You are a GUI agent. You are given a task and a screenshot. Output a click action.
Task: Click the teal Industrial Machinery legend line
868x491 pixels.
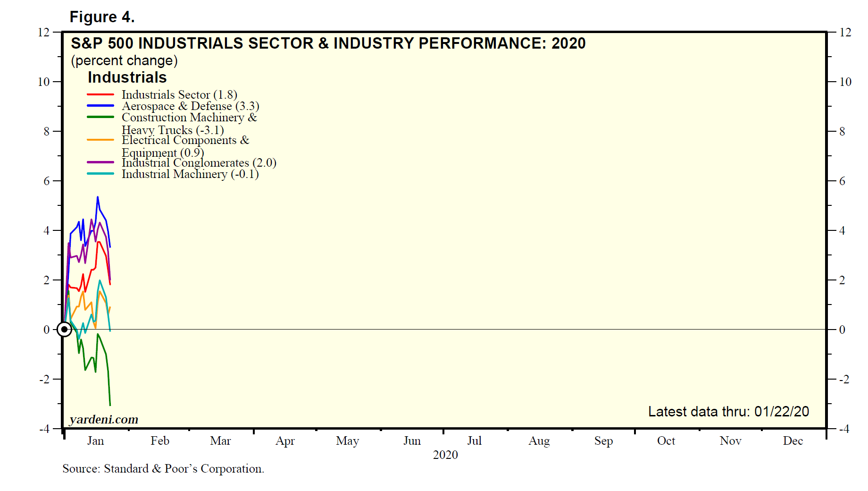point(100,174)
